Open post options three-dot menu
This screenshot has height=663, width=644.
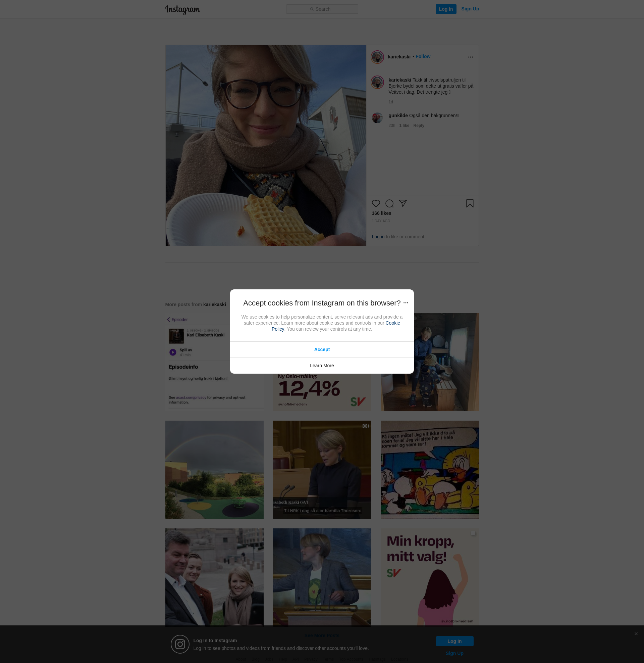pos(470,57)
